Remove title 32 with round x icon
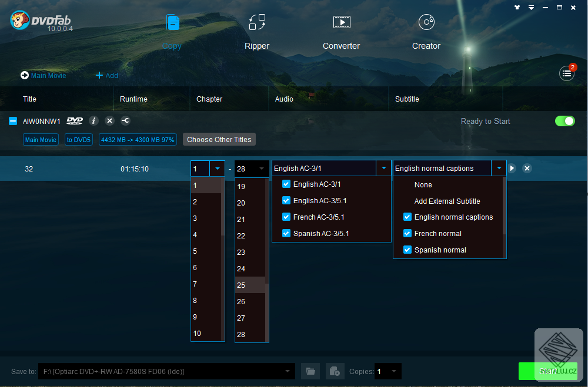The width and height of the screenshot is (588, 387). [x=527, y=168]
